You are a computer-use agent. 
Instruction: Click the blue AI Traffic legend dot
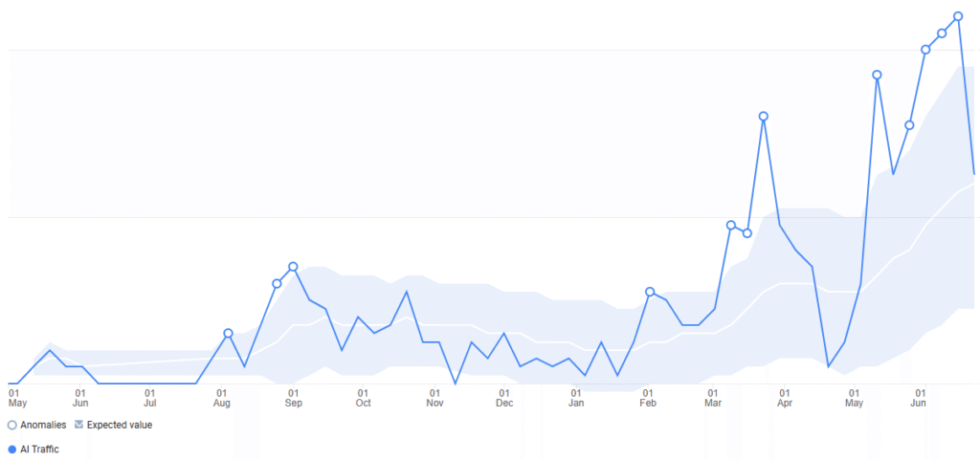pos(11,449)
